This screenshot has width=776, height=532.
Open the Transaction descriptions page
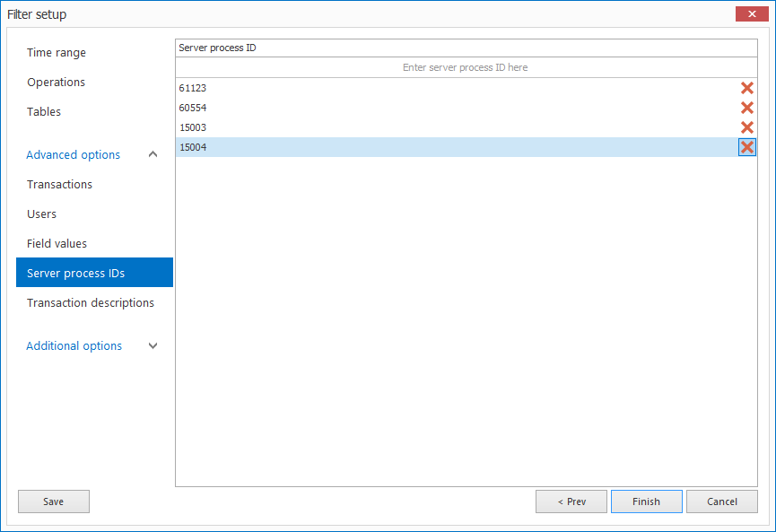[90, 302]
